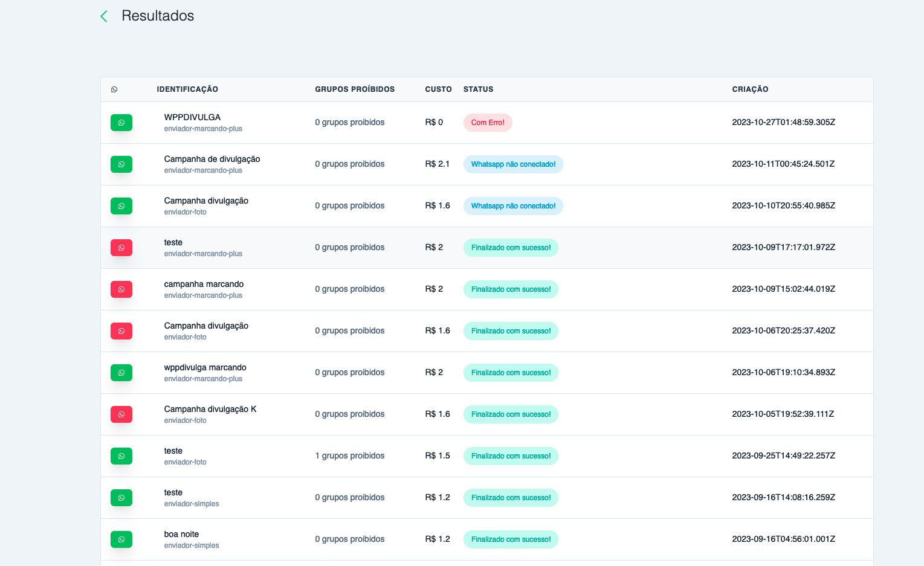Click the Com Erro! status badge
Viewport: 924px width, 566px height.
[x=488, y=123]
